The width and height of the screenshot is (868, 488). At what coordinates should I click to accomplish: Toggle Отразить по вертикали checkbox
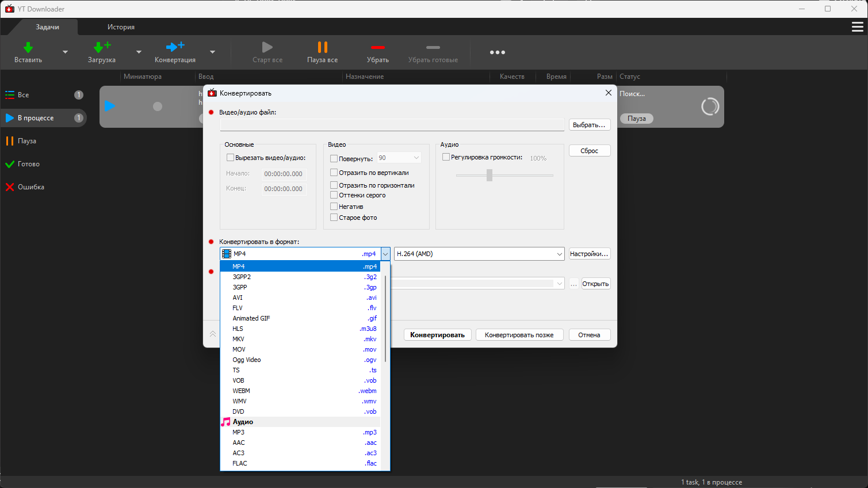(x=334, y=173)
